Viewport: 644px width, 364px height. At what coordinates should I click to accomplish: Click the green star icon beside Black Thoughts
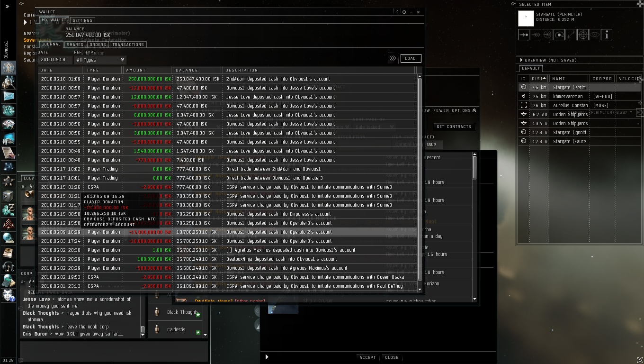pos(198,315)
